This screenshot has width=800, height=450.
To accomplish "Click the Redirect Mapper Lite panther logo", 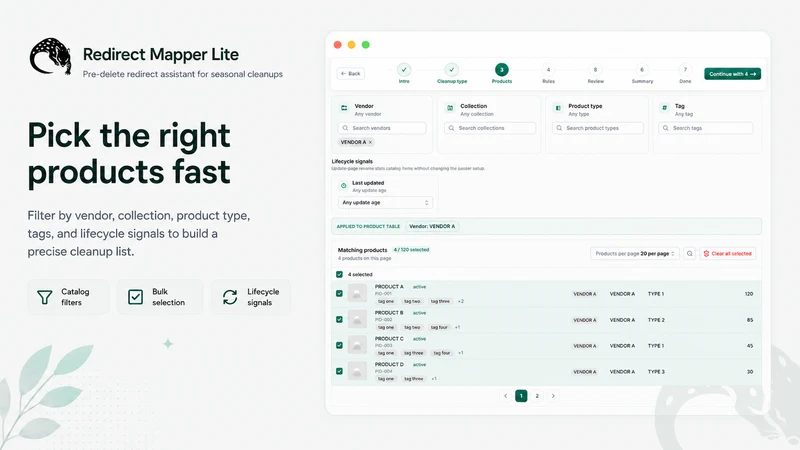I will pyautogui.click(x=50, y=57).
